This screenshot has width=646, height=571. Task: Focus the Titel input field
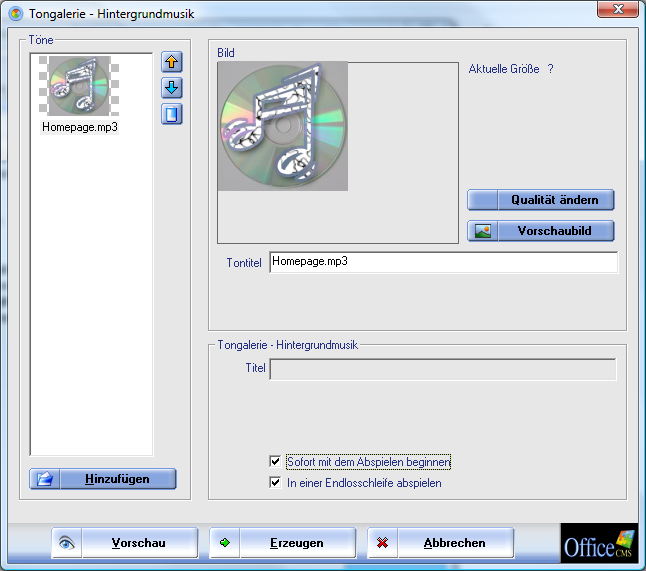pos(443,370)
